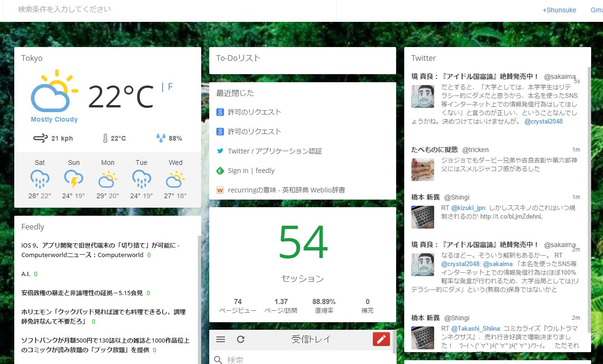Image resolution: width=603 pixels, height=364 pixels.
Task: Open the A.I. feed item
Action: pos(26,274)
